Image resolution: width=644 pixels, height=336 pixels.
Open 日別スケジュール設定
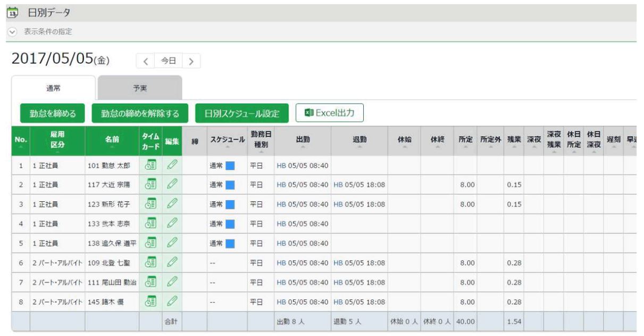[x=241, y=113]
